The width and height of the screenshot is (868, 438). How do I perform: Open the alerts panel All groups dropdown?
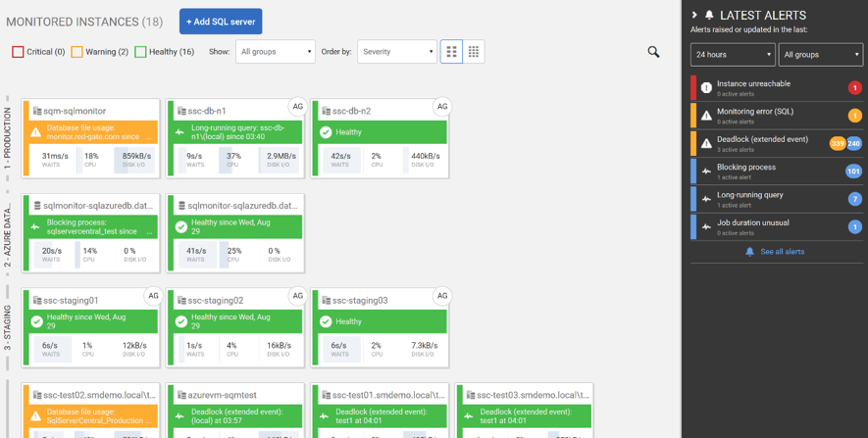pos(821,55)
